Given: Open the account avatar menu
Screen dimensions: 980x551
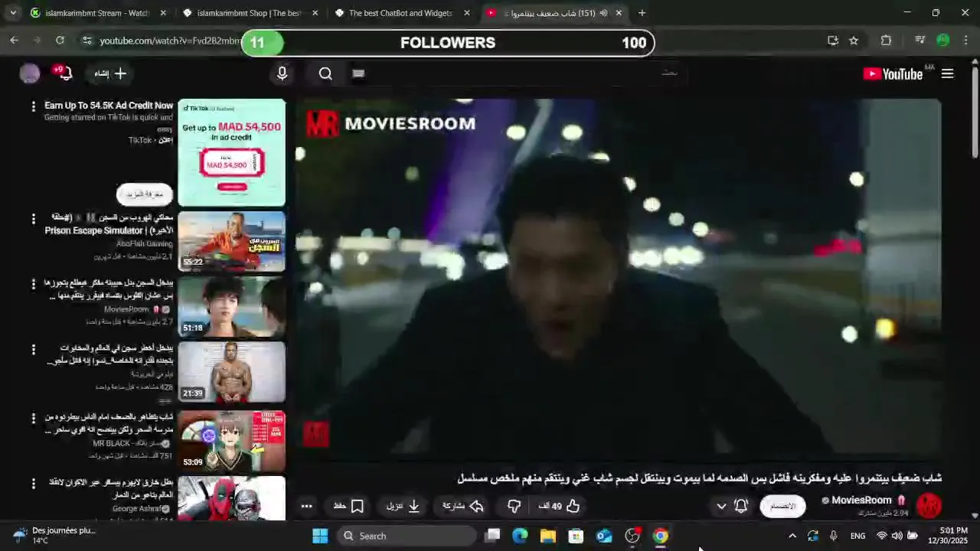Looking at the screenshot, I should coord(30,73).
